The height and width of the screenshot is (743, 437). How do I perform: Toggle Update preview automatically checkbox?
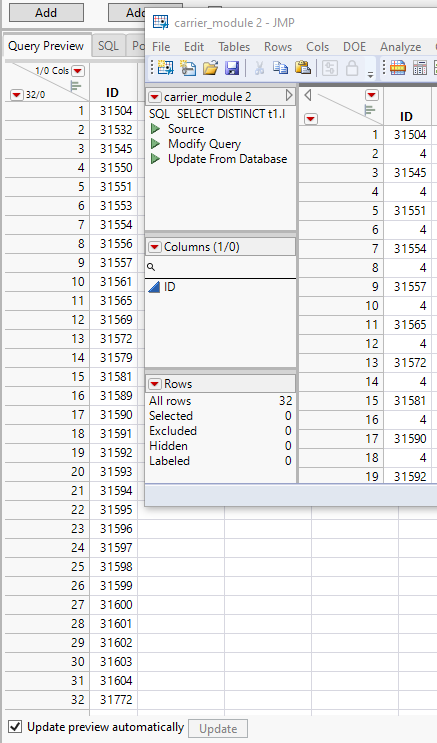tap(16, 726)
